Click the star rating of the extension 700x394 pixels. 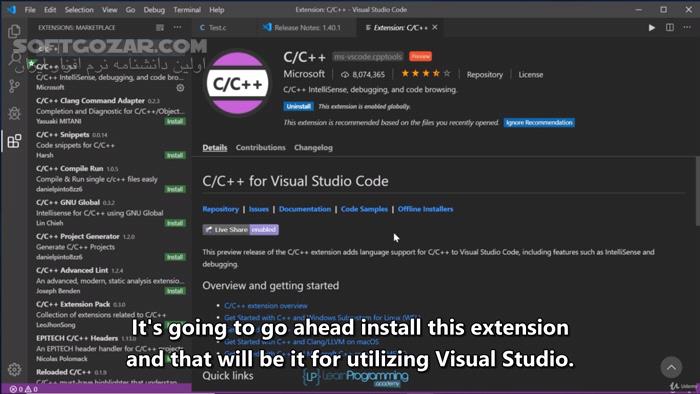click(x=425, y=74)
